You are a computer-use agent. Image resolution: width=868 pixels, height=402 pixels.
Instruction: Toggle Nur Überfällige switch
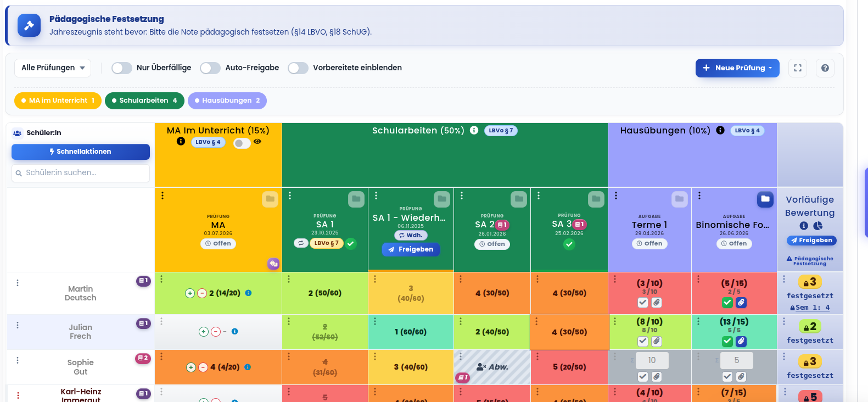[x=122, y=68]
